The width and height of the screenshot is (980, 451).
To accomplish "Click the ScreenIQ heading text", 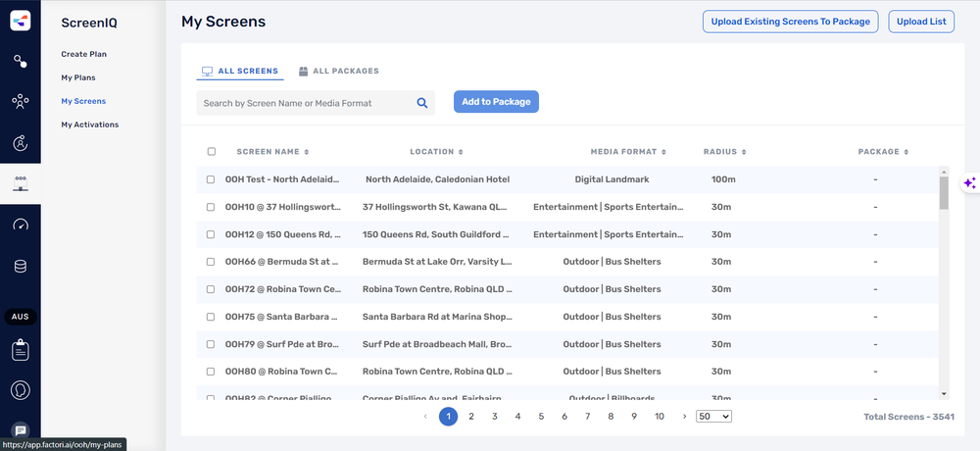I will click(x=89, y=24).
